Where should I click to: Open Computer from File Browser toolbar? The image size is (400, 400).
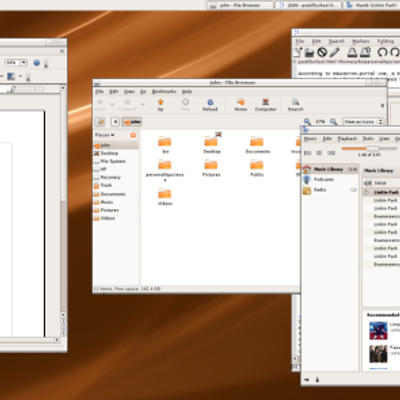(x=265, y=105)
